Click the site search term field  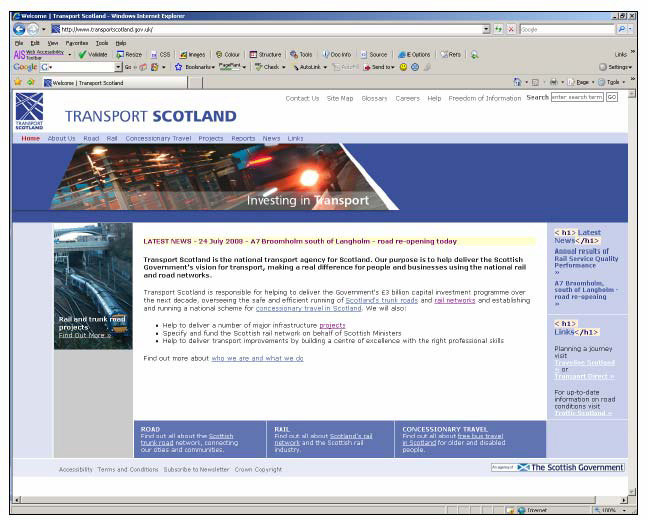pyautogui.click(x=577, y=97)
